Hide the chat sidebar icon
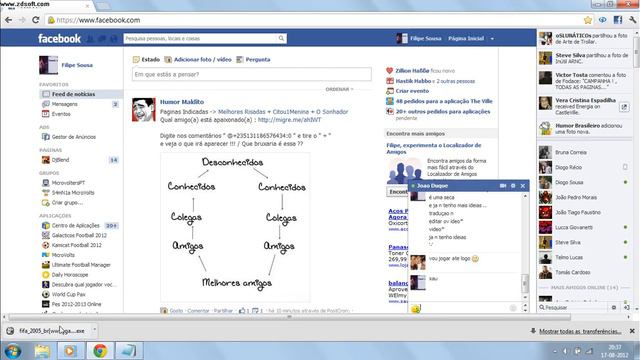The width and height of the screenshot is (640, 360). (627, 307)
